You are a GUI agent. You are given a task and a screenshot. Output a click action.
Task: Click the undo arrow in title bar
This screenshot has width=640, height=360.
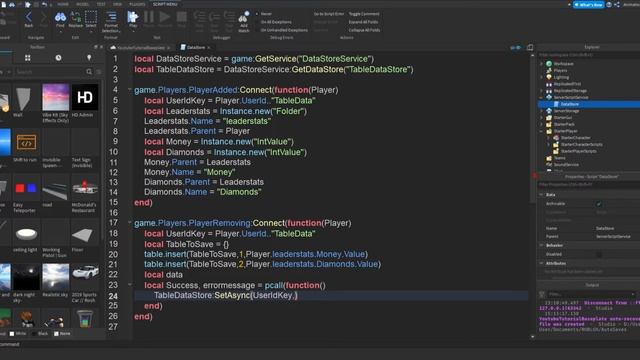pyautogui.click(x=44, y=4)
